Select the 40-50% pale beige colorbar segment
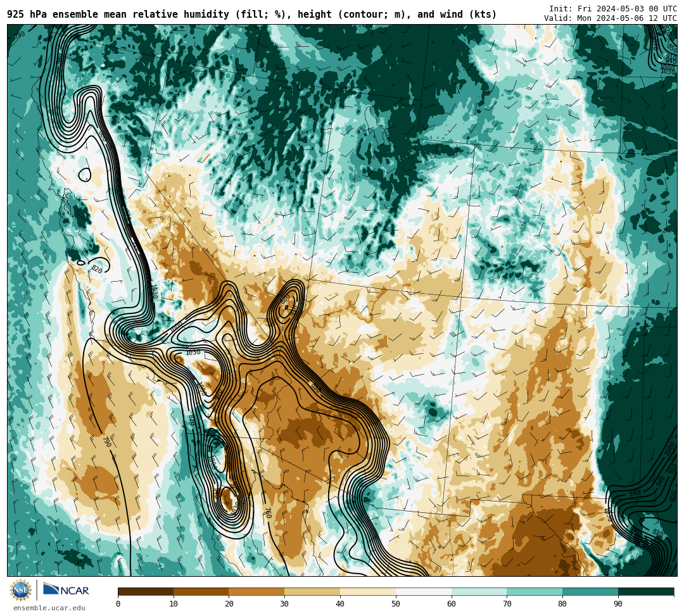 pyautogui.click(x=368, y=591)
